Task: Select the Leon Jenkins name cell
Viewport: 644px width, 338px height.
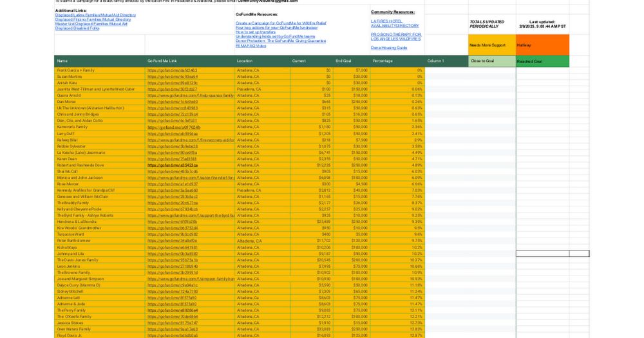Action: tap(99, 266)
